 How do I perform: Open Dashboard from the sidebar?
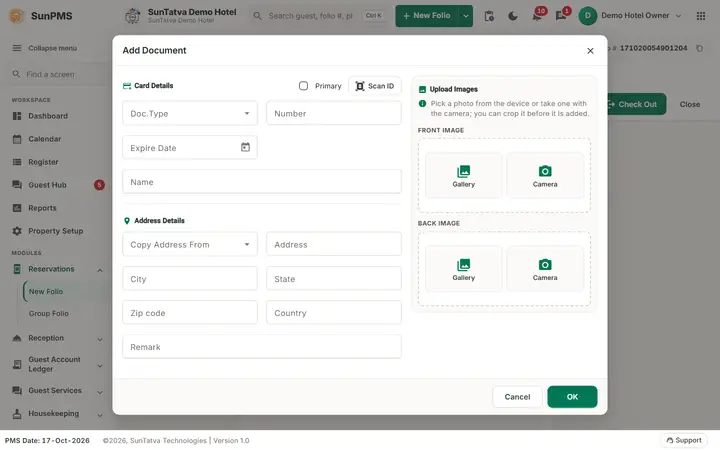coord(48,116)
